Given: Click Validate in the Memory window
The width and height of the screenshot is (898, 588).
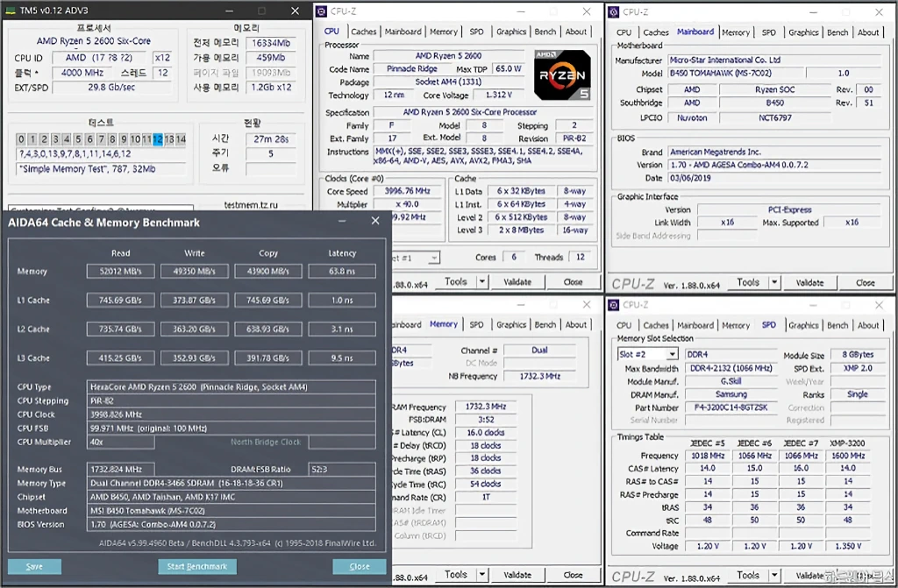Looking at the screenshot, I should tap(517, 575).
